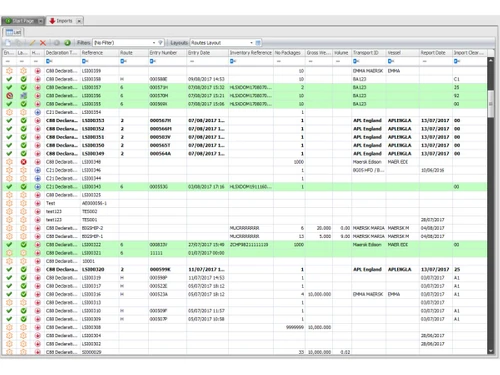Click the layout manager icon beside Routes Layout

click(258, 43)
